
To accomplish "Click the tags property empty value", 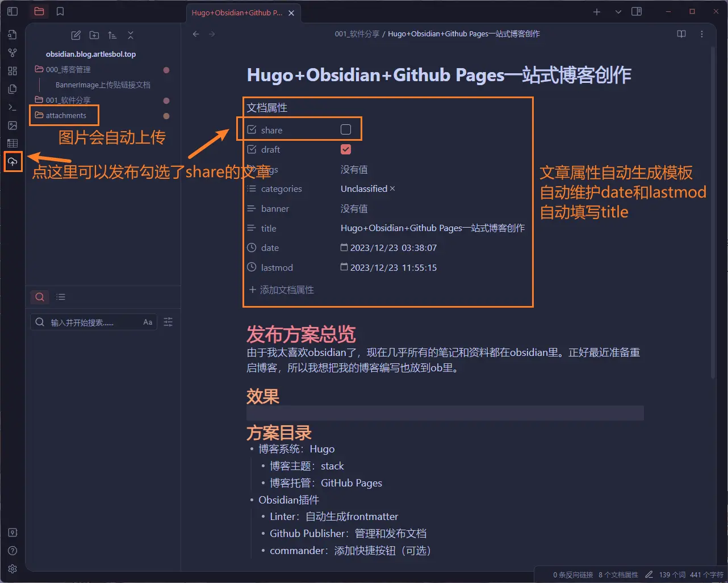I will [x=354, y=169].
